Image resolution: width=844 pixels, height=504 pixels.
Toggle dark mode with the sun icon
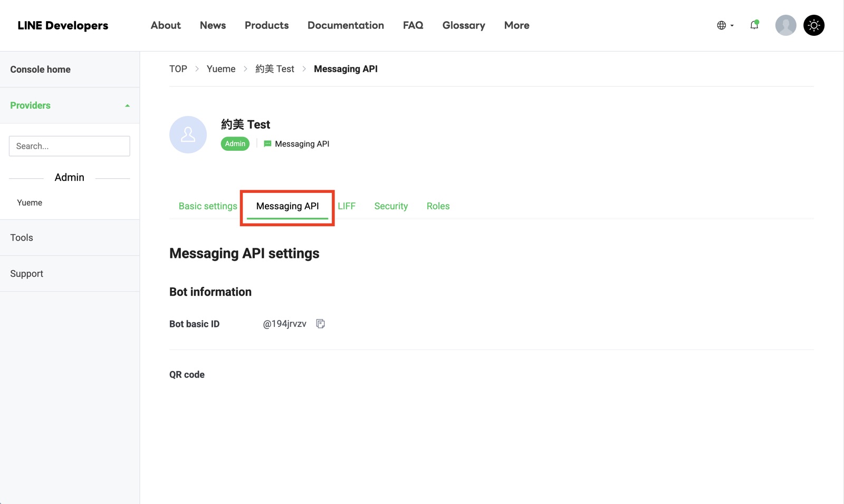point(814,25)
